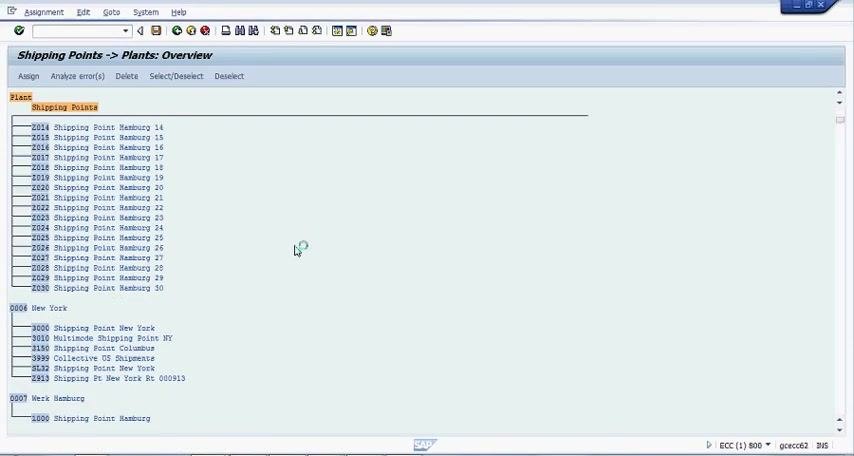Click the Next Page icon
The height and width of the screenshot is (456, 854).
coord(303,31)
